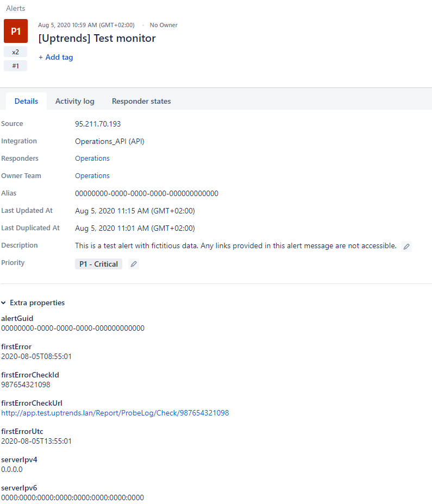Open the Responder states tab

(141, 101)
